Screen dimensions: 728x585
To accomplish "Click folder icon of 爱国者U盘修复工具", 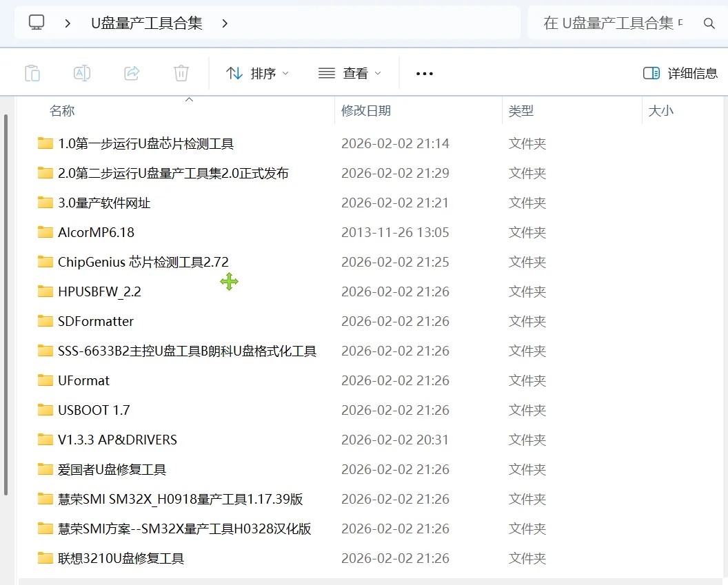I will pos(45,469).
